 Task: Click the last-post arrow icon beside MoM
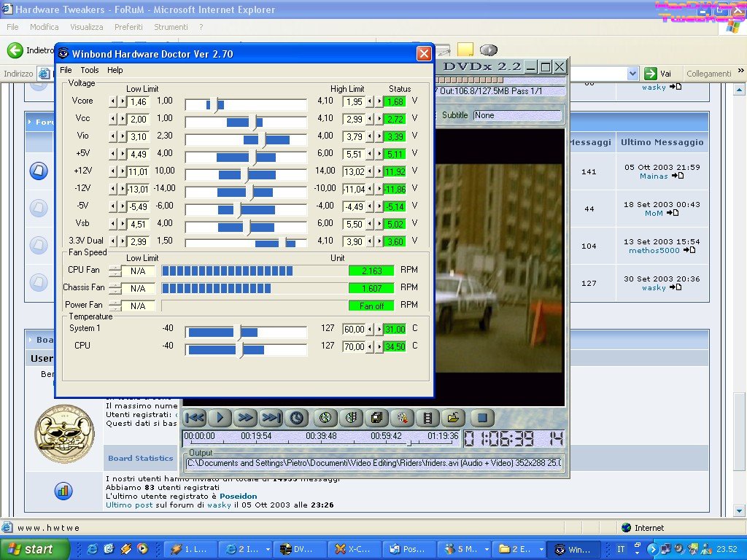673,213
